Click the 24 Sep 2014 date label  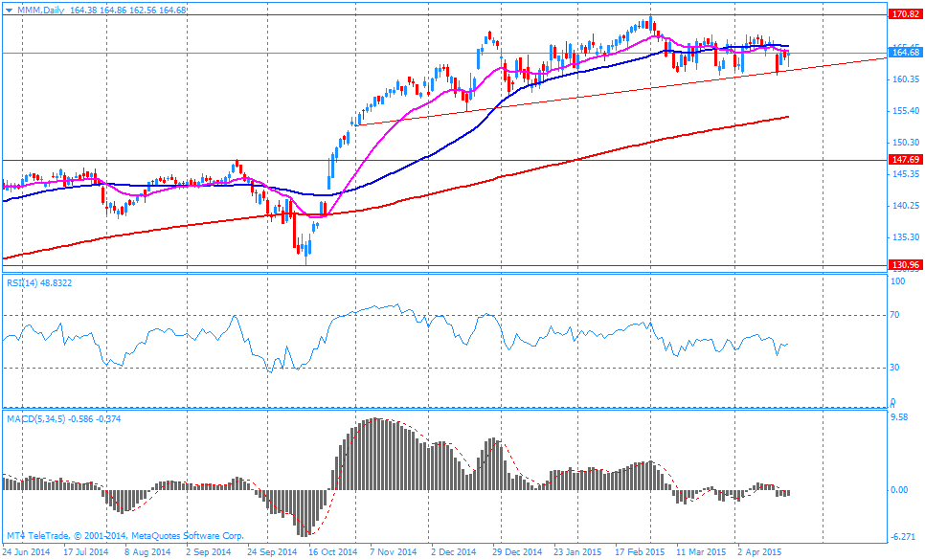pyautogui.click(x=272, y=552)
